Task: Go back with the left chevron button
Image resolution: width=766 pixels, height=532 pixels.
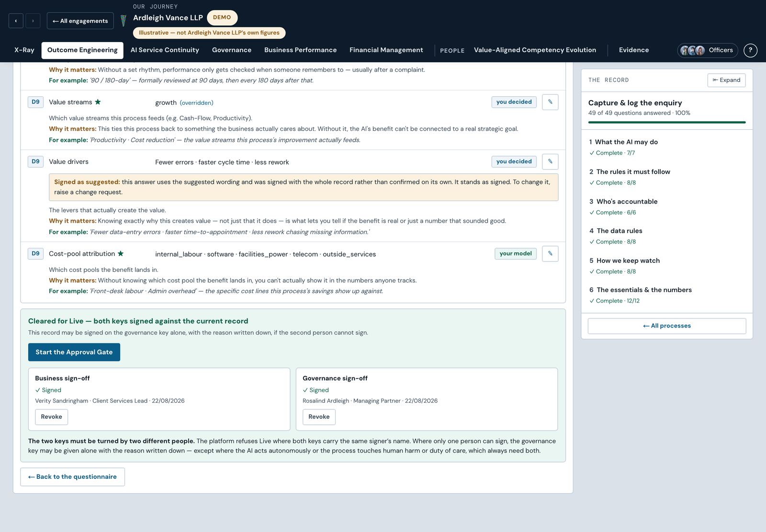Action: click(16, 21)
